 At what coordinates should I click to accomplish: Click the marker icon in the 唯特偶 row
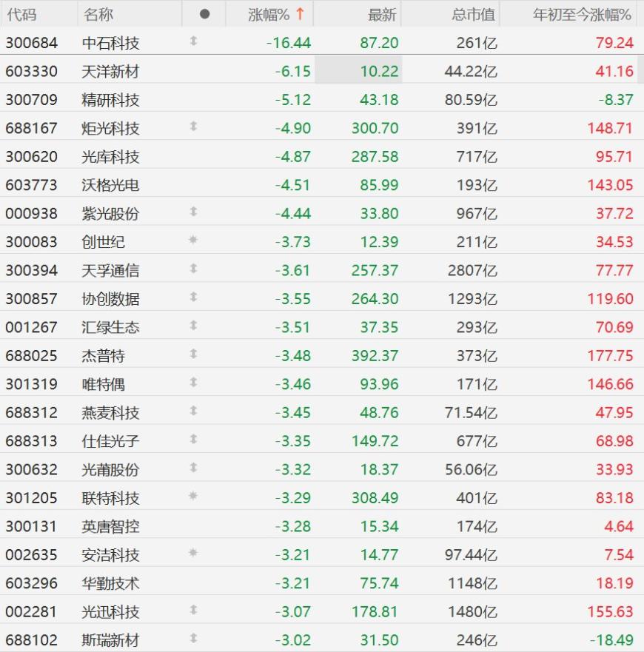tap(193, 382)
